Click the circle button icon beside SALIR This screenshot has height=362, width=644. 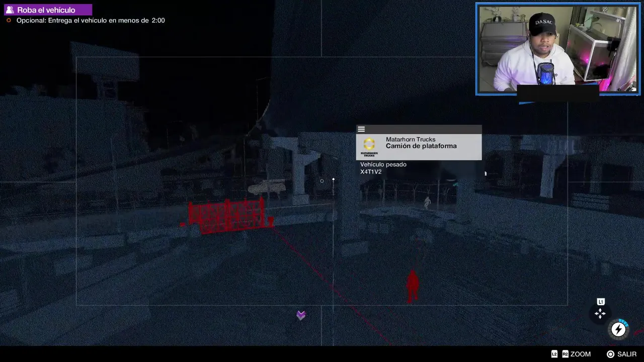tap(611, 354)
